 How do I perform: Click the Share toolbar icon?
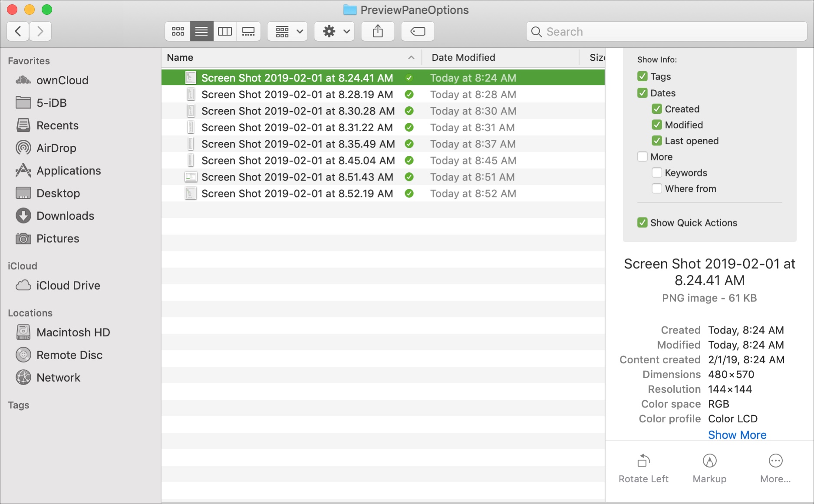(x=378, y=31)
